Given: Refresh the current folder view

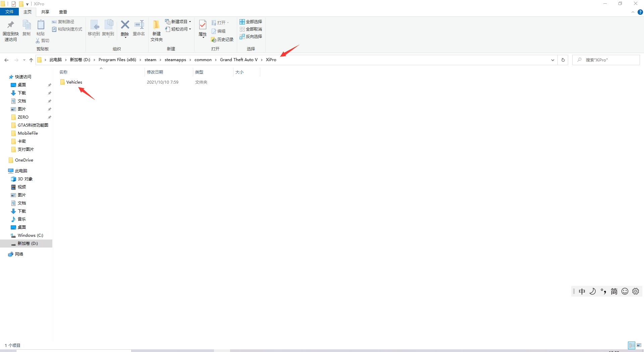Looking at the screenshot, I should point(563,60).
